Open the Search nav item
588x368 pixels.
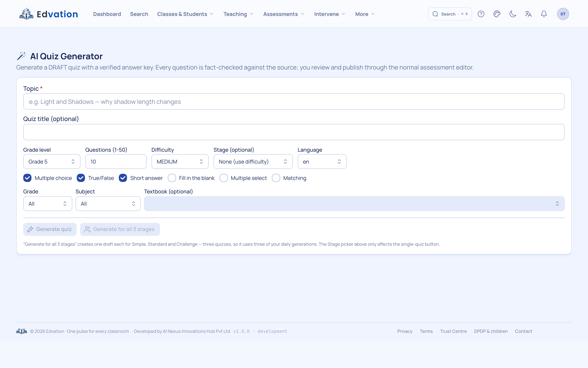click(139, 14)
